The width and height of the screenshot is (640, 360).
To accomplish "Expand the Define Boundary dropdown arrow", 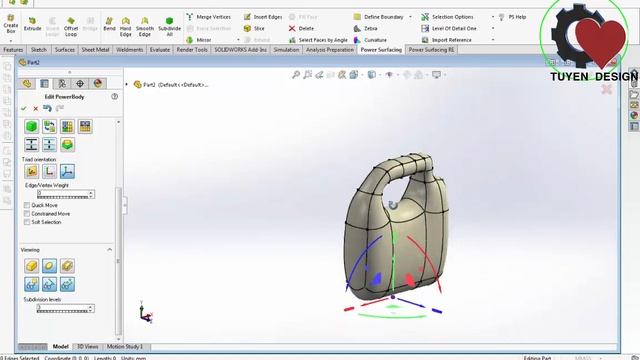I will [410, 17].
